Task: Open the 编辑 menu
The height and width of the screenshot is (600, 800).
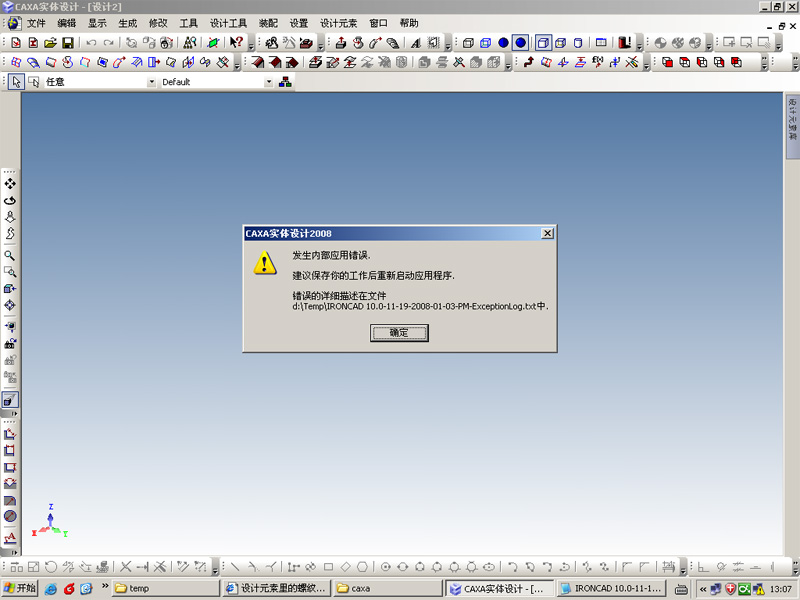Action: coord(67,23)
